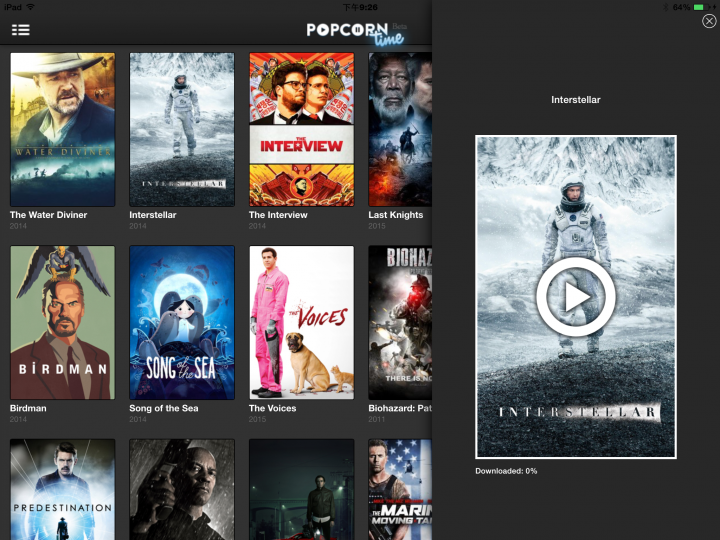This screenshot has width=720, height=540.
Task: Open the man-with-red-car night poster
Action: (301, 489)
